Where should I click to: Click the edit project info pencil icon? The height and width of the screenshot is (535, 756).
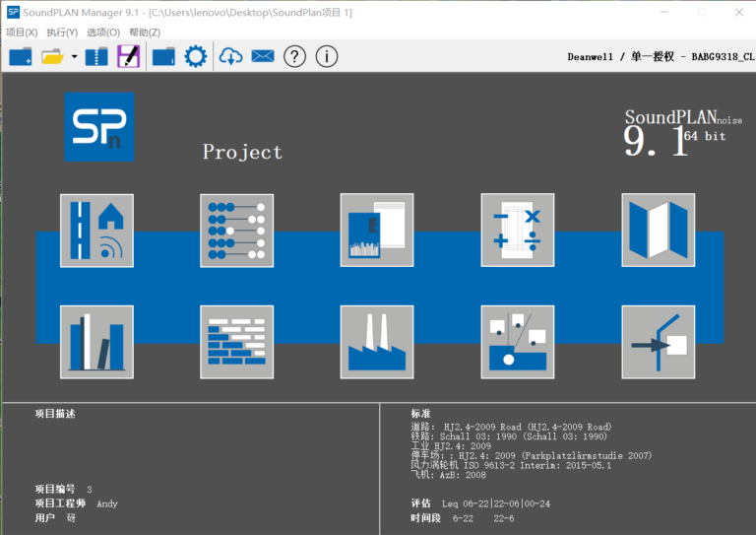point(129,56)
